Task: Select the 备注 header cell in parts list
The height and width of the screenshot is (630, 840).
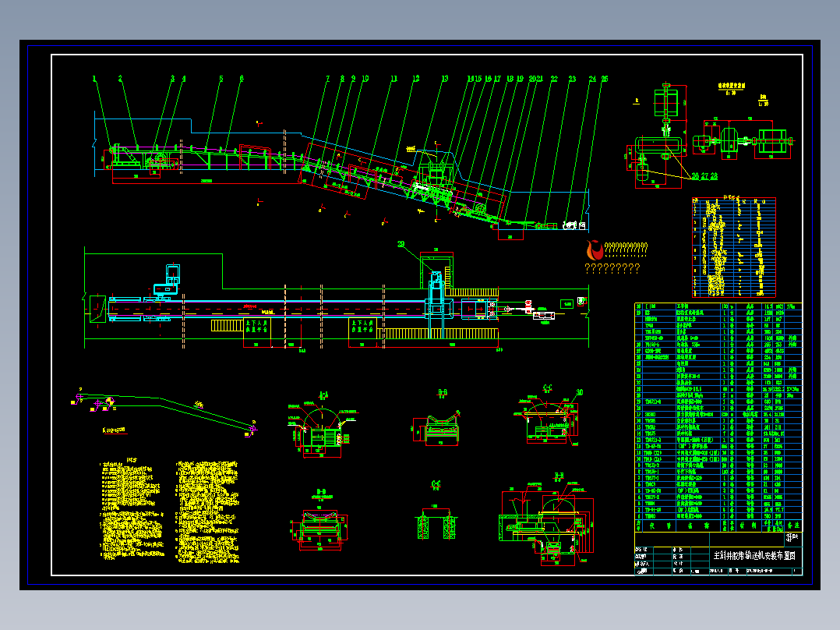Action: coord(793,526)
